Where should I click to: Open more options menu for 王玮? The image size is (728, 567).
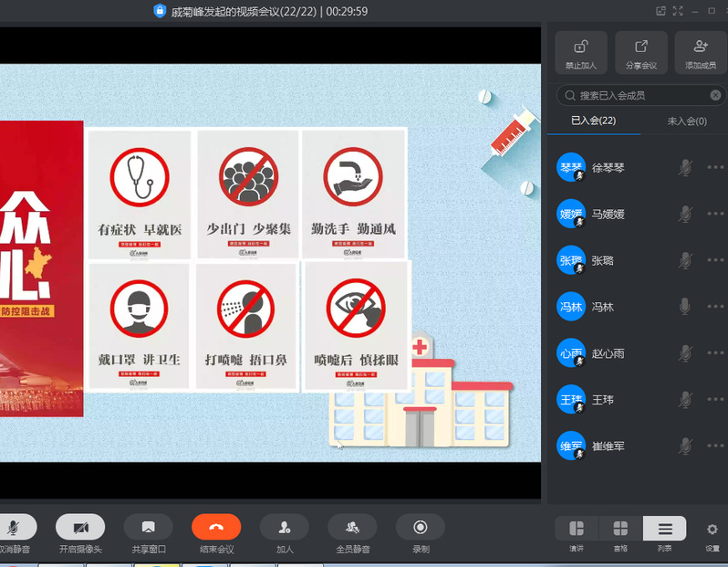(x=715, y=399)
